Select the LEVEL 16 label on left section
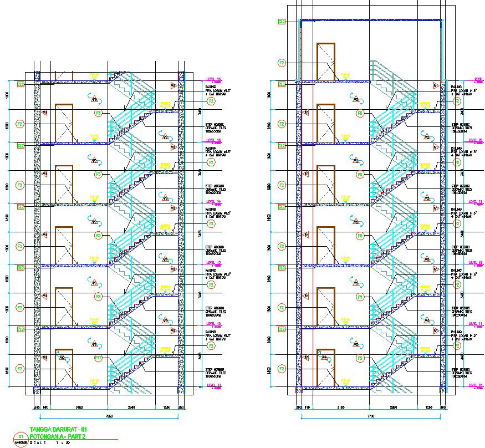The height and width of the screenshot is (448, 485). pos(214,79)
